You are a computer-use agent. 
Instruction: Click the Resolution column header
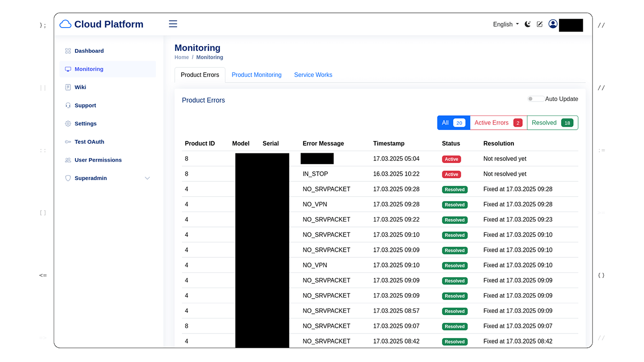pos(499,144)
